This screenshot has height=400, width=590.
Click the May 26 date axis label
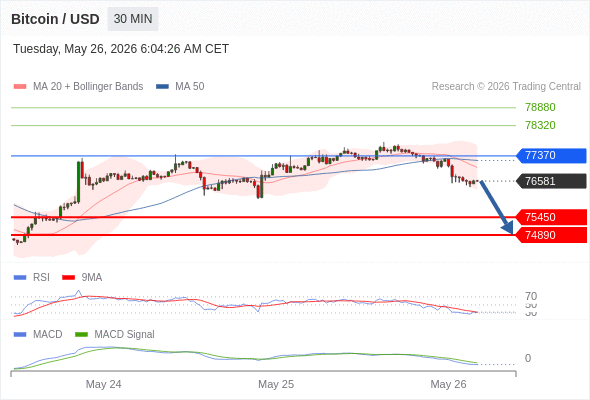tap(448, 384)
